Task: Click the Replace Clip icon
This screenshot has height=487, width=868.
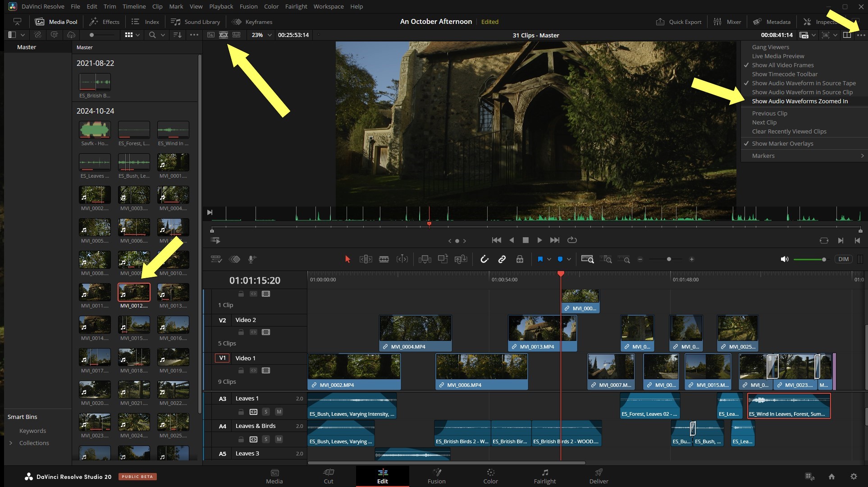Action: [x=461, y=259]
